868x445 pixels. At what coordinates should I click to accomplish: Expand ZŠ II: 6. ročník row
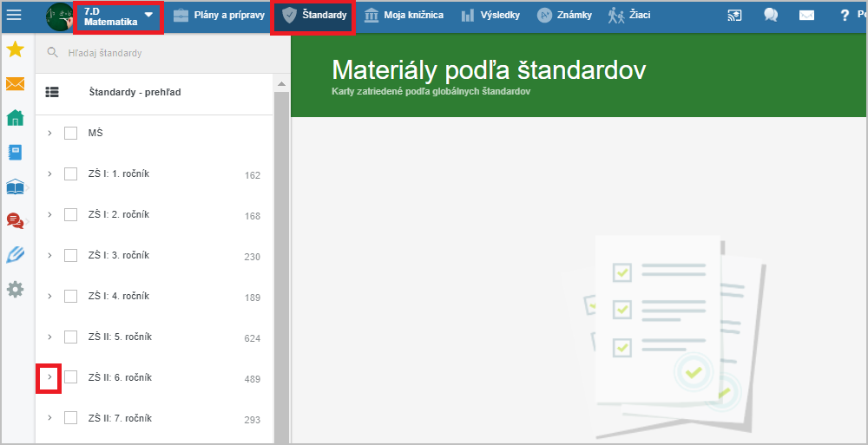[x=49, y=377]
